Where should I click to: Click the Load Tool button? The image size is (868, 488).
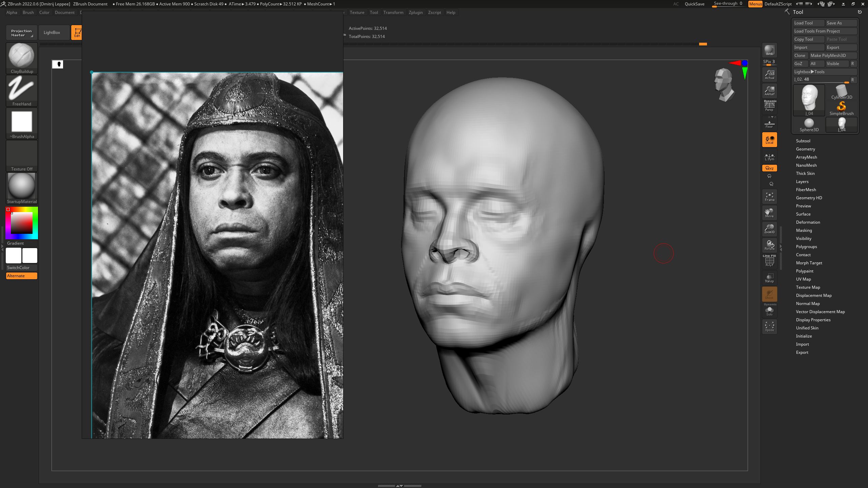click(808, 23)
